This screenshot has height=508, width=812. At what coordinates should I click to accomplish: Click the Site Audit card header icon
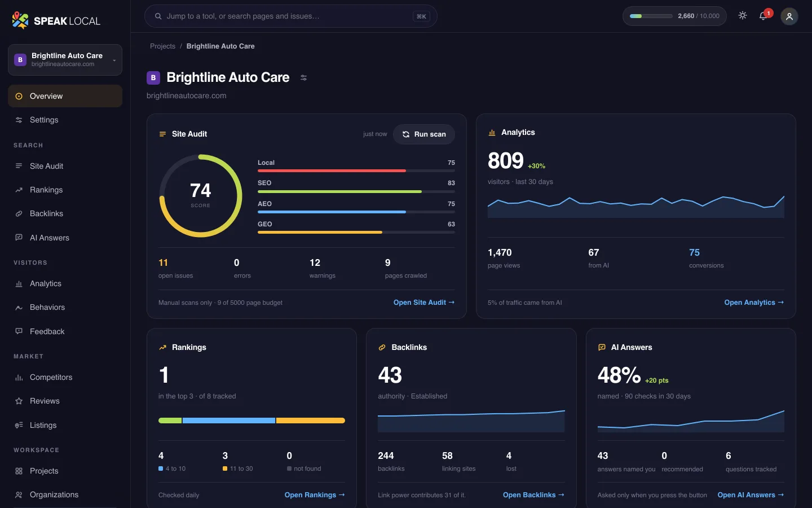[162, 134]
